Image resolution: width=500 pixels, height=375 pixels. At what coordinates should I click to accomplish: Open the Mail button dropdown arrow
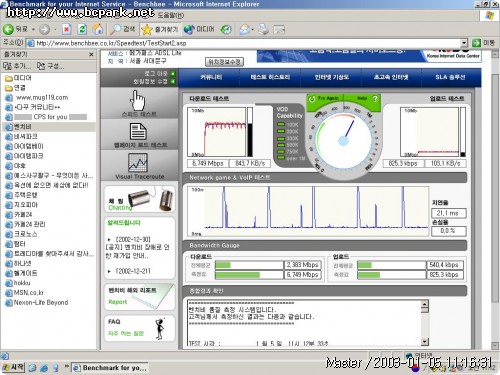point(252,30)
